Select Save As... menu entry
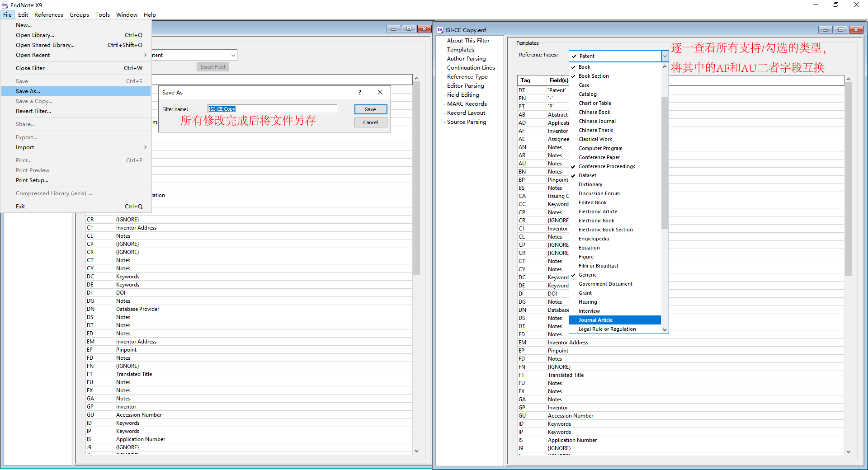Viewport: 868px width, 470px height. [76, 91]
